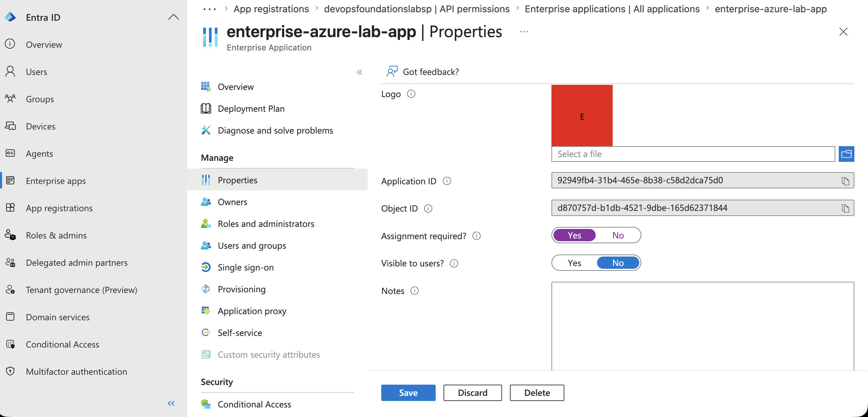Click the Delete button

point(537,393)
